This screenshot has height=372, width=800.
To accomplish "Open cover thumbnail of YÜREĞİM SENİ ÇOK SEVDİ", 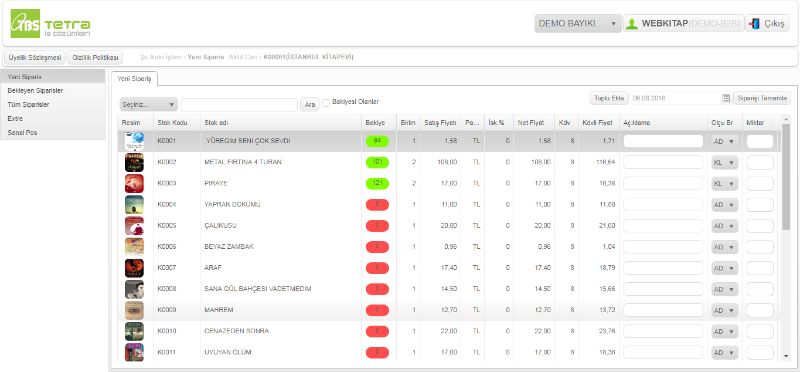I will click(134, 141).
